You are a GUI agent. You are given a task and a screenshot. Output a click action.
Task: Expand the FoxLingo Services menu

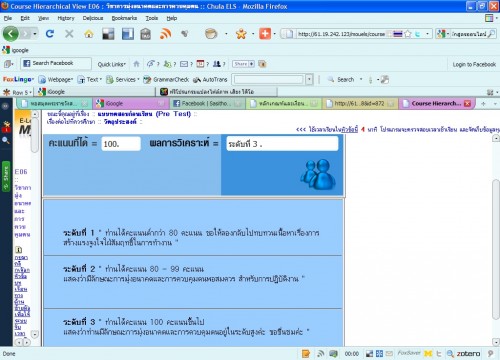[123, 79]
